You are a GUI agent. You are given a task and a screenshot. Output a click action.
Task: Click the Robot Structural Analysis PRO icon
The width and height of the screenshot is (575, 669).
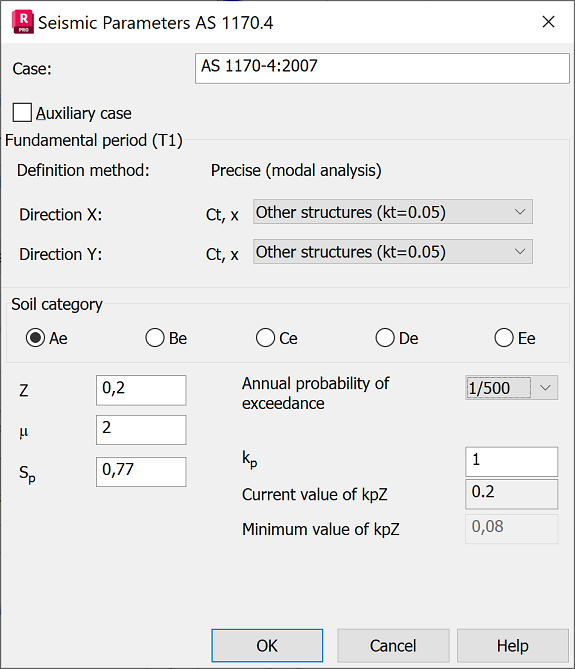[23, 22]
